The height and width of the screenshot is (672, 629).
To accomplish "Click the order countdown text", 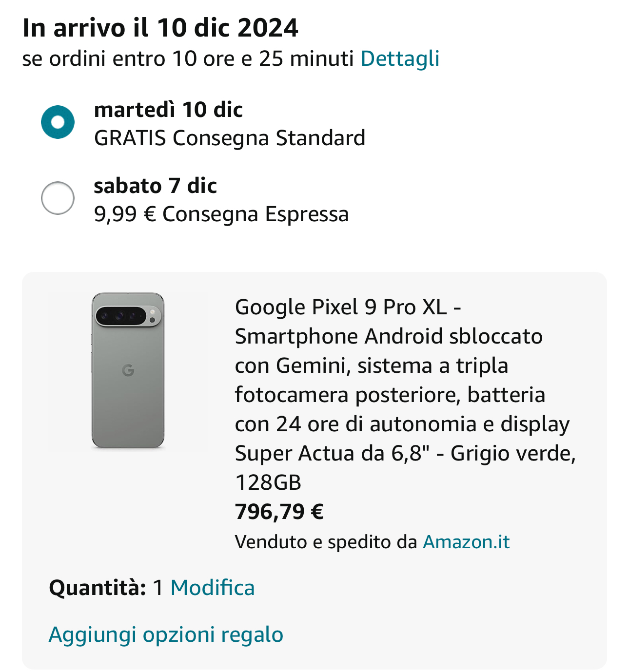I will coord(188,58).
